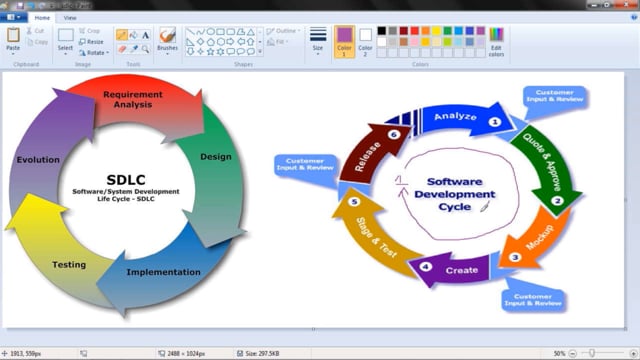
Task: Open the shape Fill dropdown
Action: point(278,42)
